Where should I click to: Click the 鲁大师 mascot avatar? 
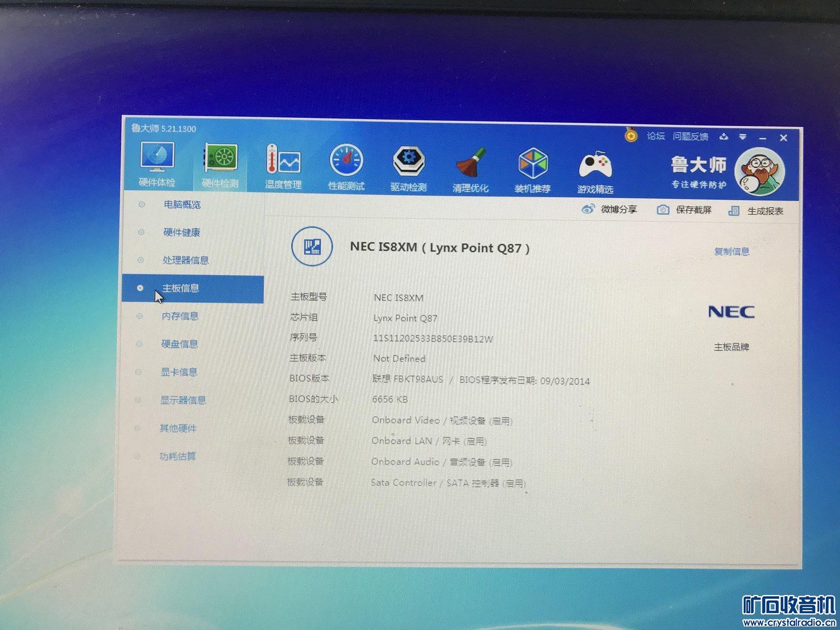tap(759, 172)
